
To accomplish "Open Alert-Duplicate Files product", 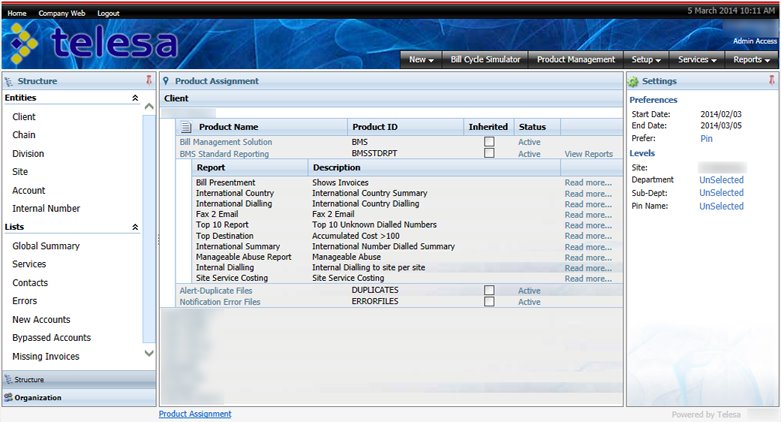I will pos(216,290).
